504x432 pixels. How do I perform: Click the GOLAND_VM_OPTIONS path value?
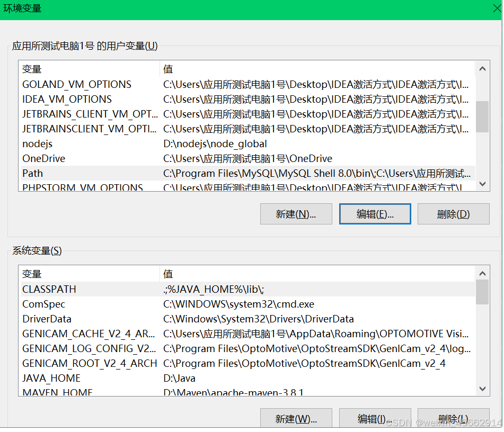pos(316,85)
